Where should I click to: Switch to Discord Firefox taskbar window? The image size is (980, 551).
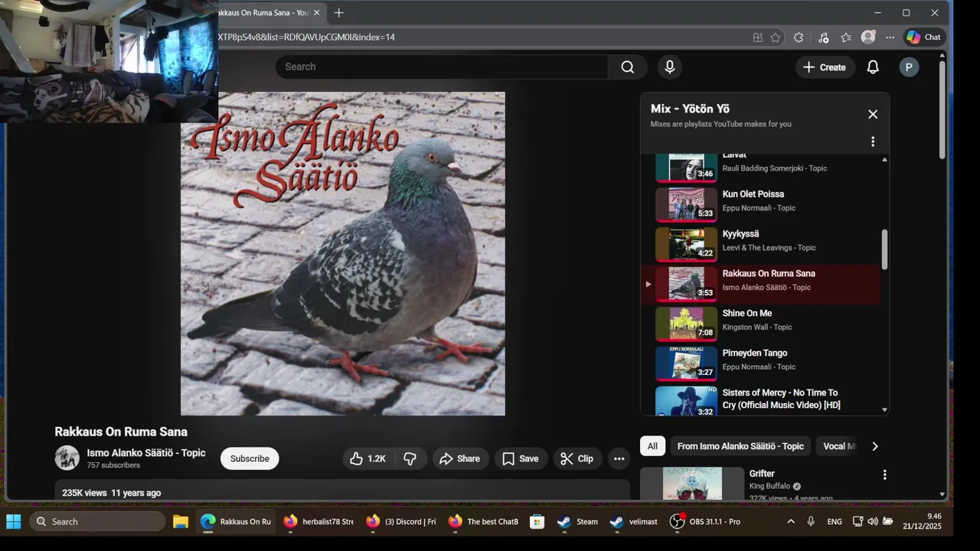click(400, 521)
